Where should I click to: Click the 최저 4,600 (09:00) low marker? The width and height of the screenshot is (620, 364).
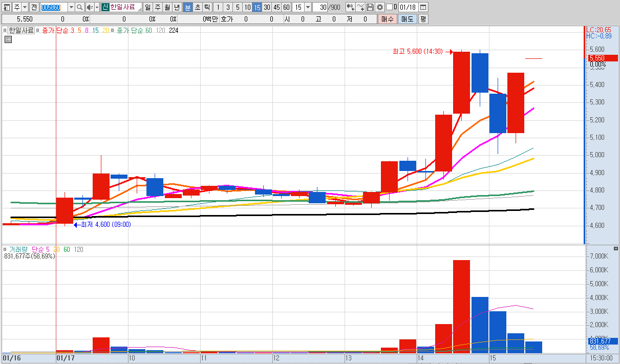click(106, 224)
